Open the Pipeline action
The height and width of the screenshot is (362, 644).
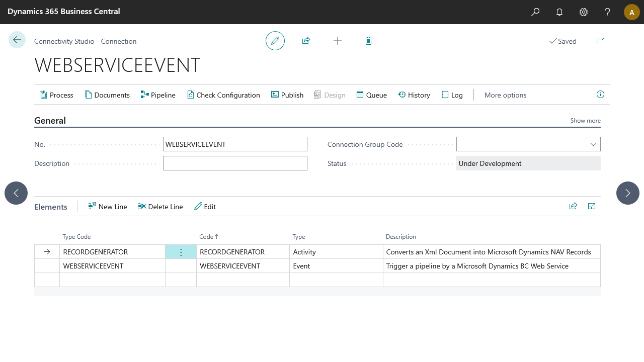(158, 95)
